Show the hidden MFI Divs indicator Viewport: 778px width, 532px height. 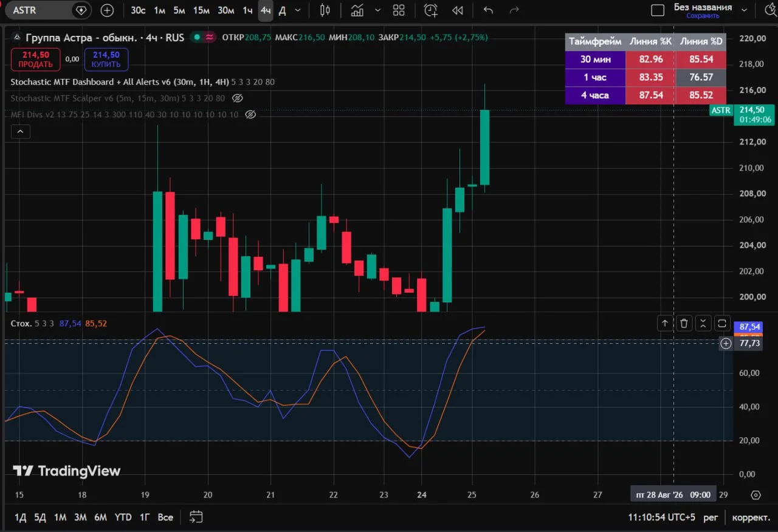coord(250,114)
